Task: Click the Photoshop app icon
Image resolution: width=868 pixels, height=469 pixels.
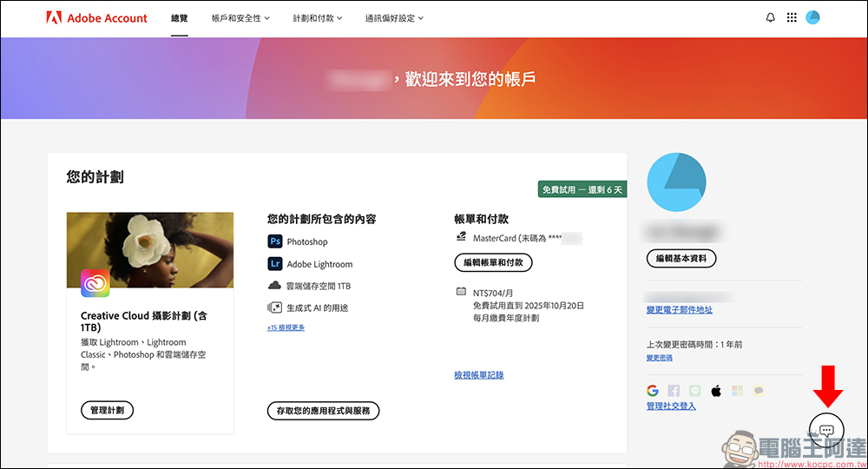Action: (x=274, y=241)
